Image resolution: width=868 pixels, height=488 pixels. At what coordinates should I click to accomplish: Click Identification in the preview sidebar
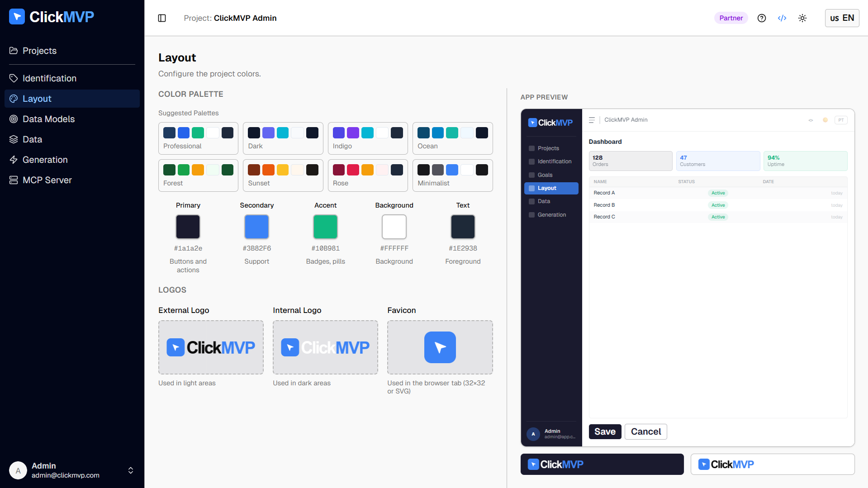tap(551, 161)
